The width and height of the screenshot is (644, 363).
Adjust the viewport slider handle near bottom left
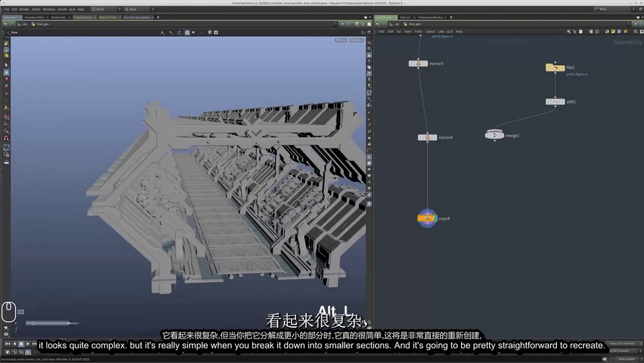coord(33,323)
